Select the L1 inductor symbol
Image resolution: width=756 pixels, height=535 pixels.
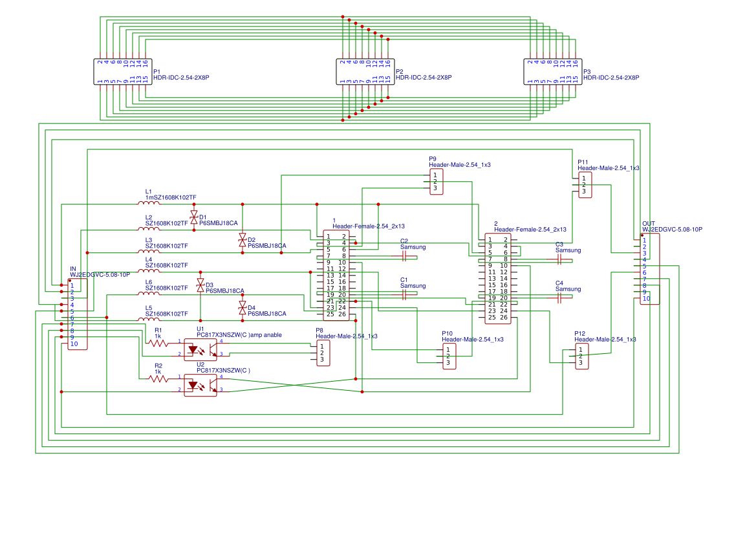tap(149, 203)
